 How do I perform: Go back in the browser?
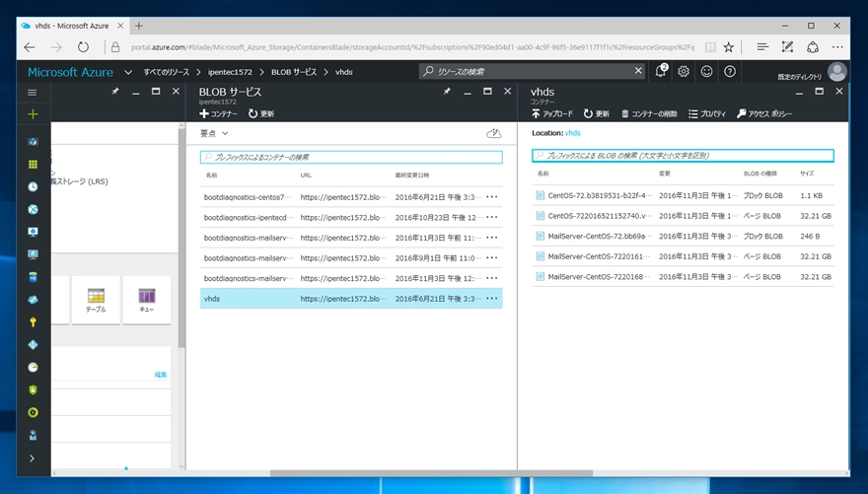pos(30,47)
